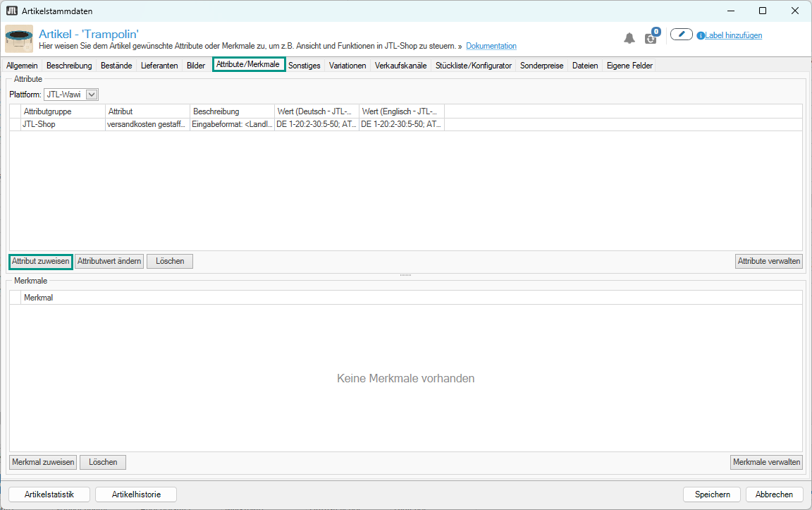
Task: Click the JTL logo in title bar
Action: 11,11
